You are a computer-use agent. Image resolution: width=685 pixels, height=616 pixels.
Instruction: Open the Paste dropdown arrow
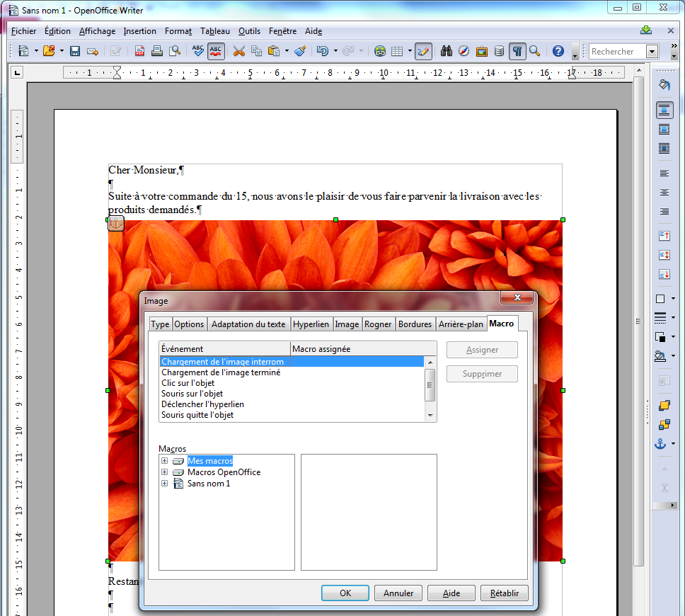click(x=287, y=51)
